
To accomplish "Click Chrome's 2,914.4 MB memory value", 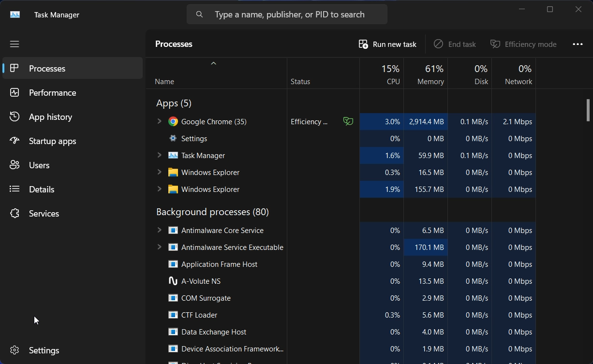I will coord(426,121).
